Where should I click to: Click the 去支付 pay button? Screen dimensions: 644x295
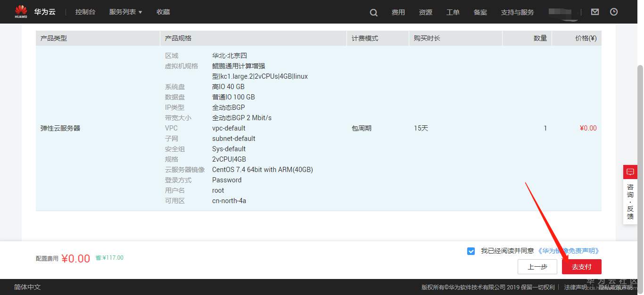[582, 267]
